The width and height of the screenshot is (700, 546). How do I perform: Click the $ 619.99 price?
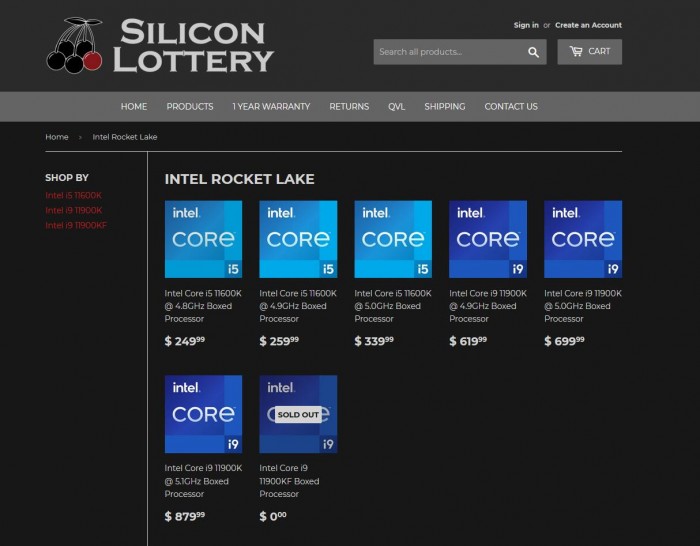pos(468,341)
